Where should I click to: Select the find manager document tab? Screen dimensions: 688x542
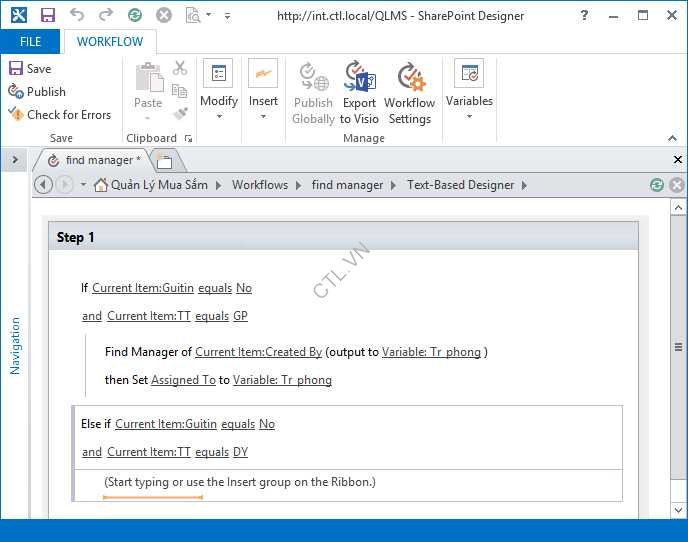tap(98, 160)
